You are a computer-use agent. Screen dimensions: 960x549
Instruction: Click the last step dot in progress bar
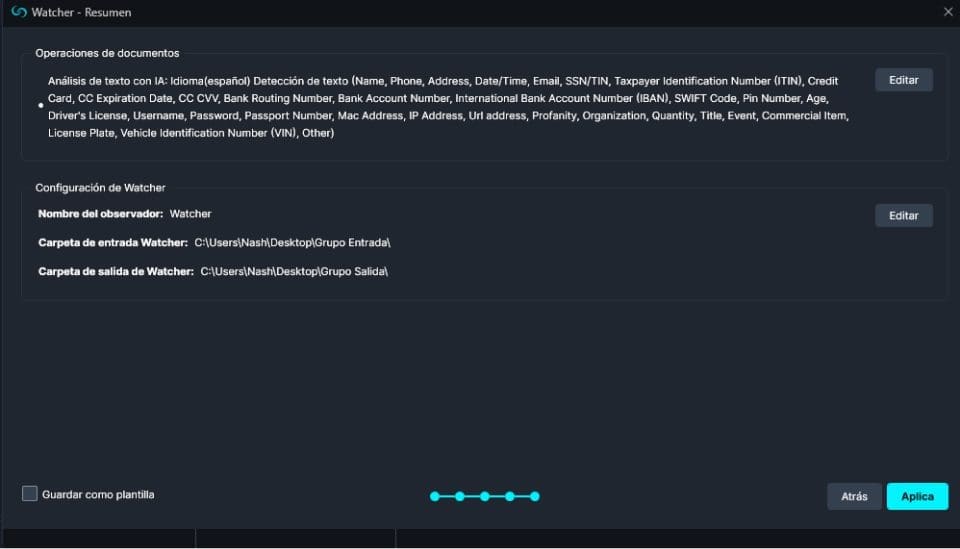535,496
